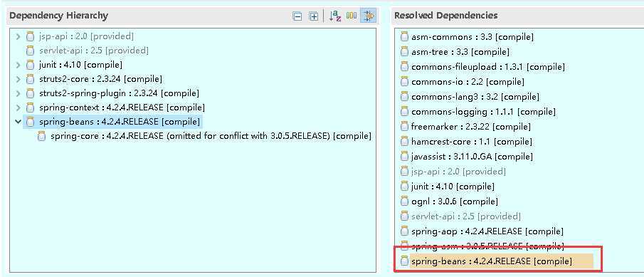Select commons-lang3 : 3.2 [compile]
This screenshot has height=277, width=644.
tap(475, 97)
